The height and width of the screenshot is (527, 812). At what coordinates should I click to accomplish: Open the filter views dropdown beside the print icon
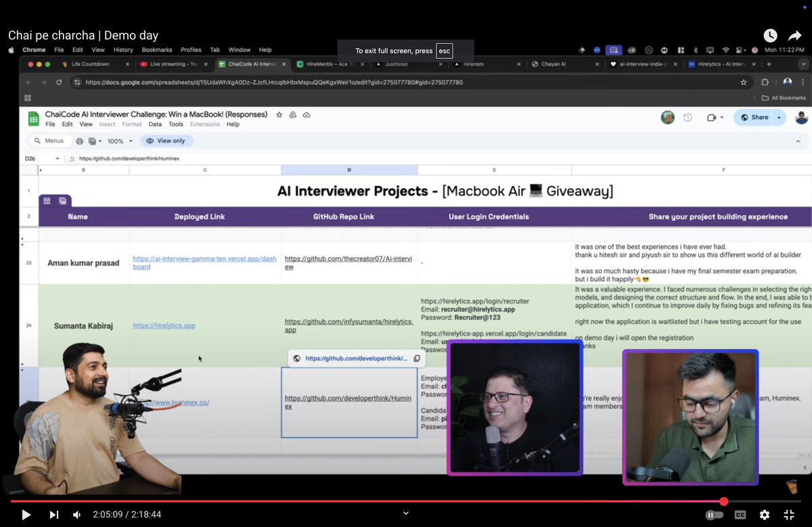coord(95,141)
